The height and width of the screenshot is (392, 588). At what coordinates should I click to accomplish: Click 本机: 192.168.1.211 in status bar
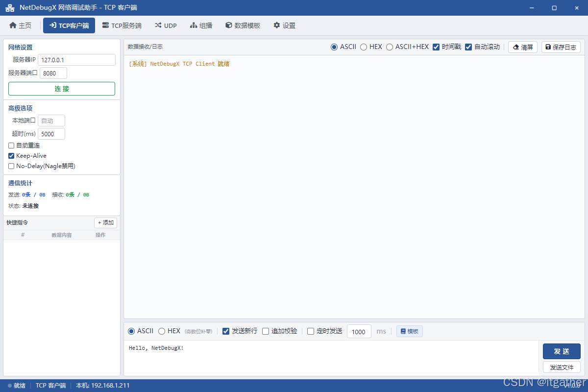click(103, 386)
